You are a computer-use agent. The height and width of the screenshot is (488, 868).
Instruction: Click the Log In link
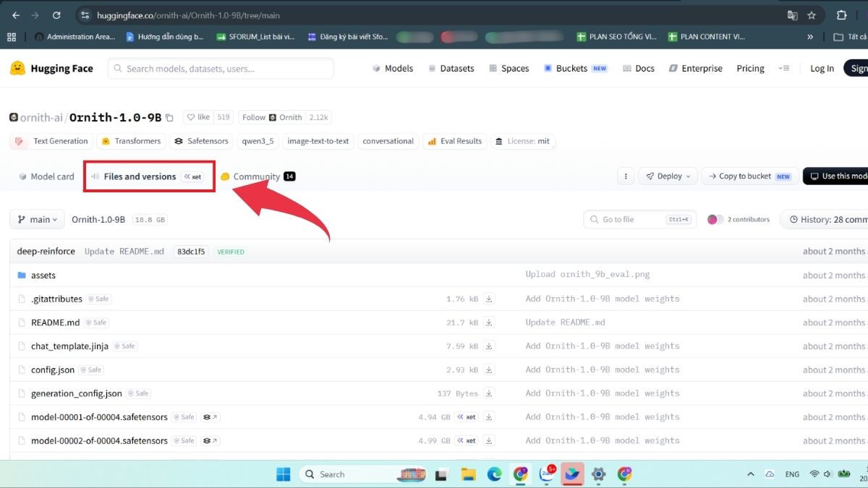pos(822,69)
